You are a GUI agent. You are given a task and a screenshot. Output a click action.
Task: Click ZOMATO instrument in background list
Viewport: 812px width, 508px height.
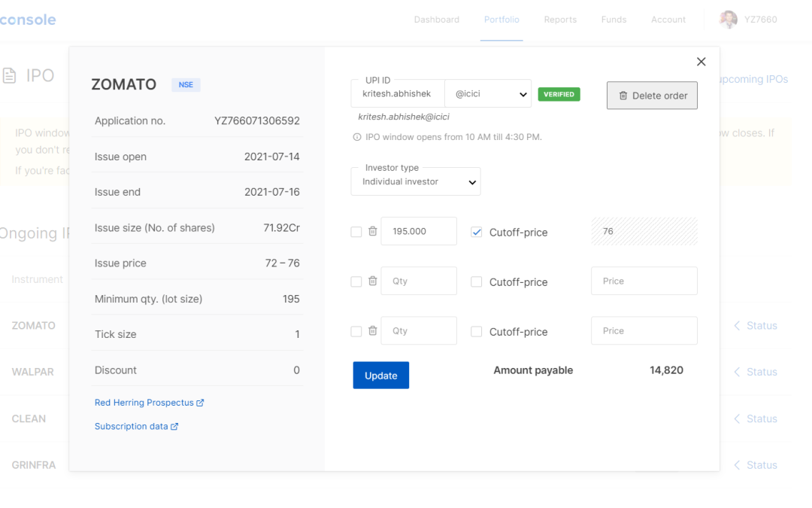point(33,326)
